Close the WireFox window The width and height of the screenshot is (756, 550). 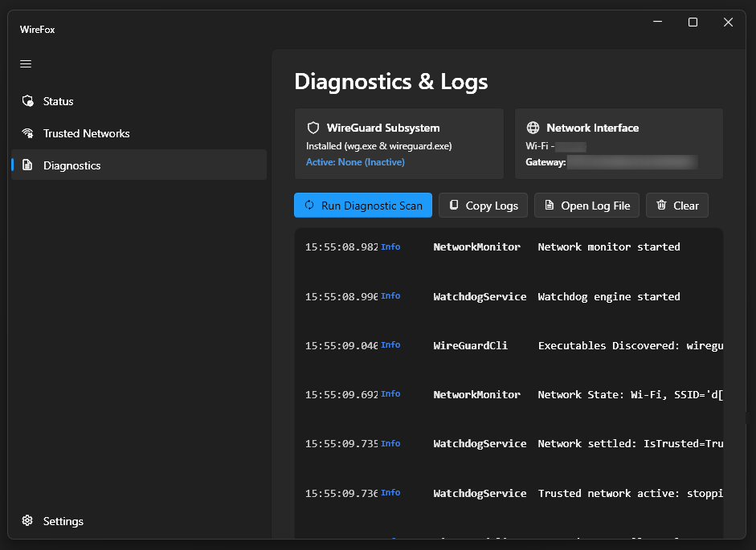(728, 22)
